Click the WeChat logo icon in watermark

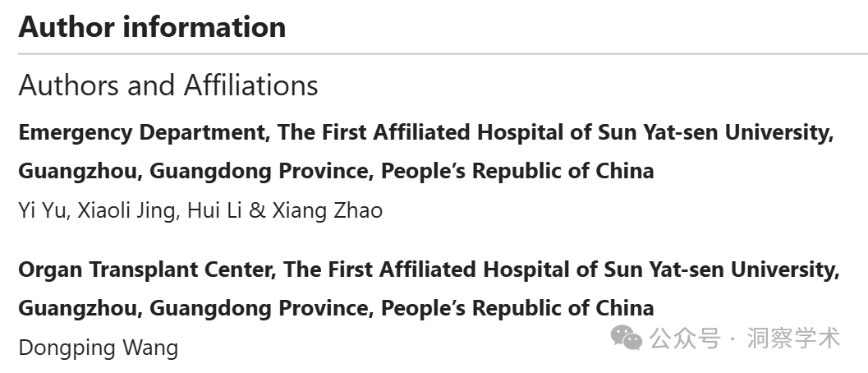tap(626, 338)
